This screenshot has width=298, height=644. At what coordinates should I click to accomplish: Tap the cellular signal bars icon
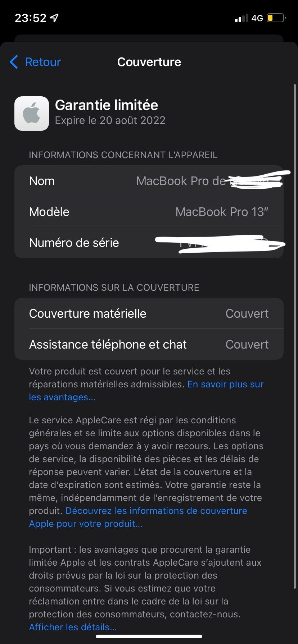(241, 18)
